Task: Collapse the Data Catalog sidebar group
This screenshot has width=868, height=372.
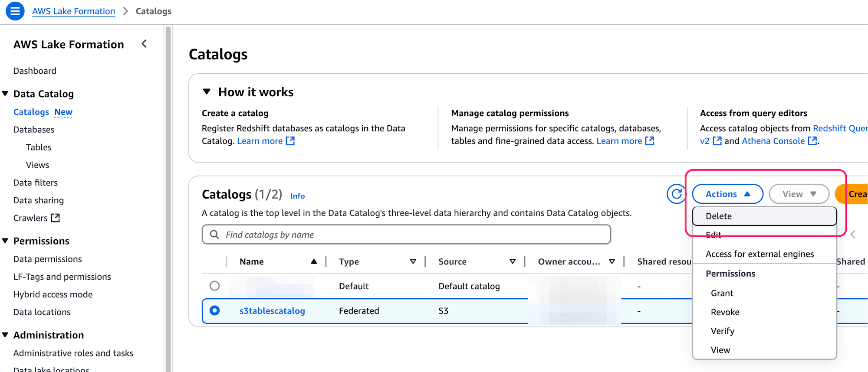Action: (x=5, y=94)
